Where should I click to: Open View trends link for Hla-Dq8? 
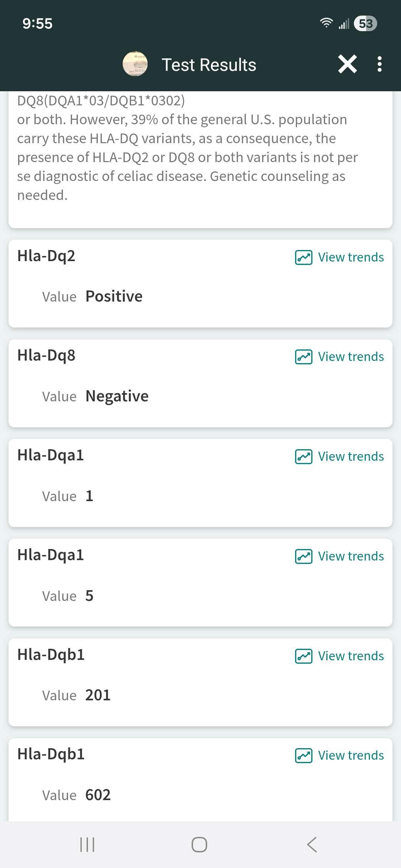pos(351,357)
